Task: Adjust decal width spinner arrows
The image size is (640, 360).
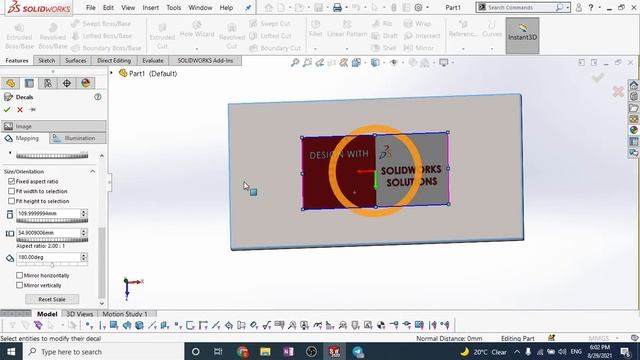Action: [x=84, y=213]
